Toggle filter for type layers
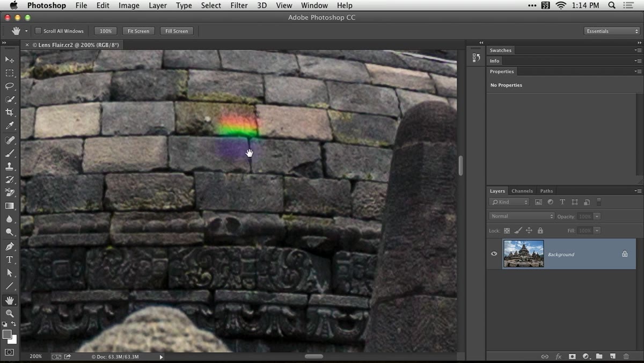The width and height of the screenshot is (644, 363). click(562, 202)
